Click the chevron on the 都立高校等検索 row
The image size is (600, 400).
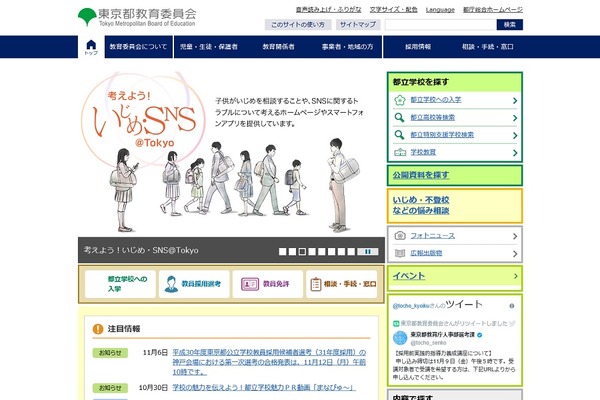[515, 118]
